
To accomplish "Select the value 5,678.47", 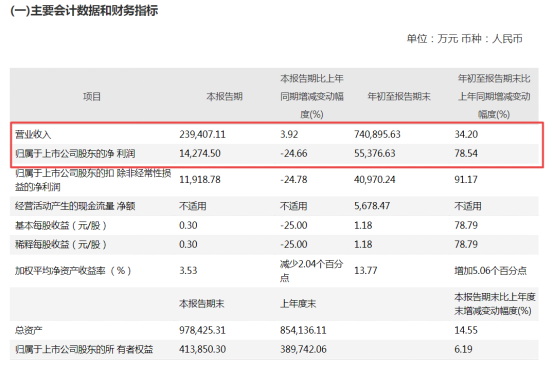I will (x=372, y=206).
